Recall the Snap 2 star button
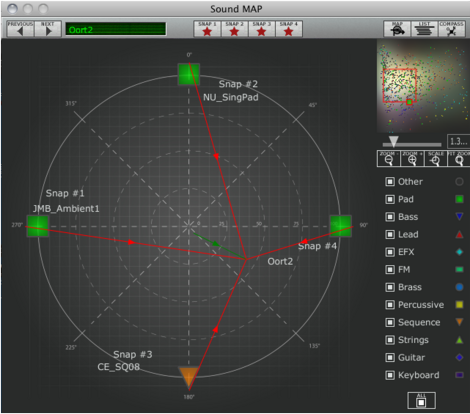The height and width of the screenshot is (414, 470). 234,29
